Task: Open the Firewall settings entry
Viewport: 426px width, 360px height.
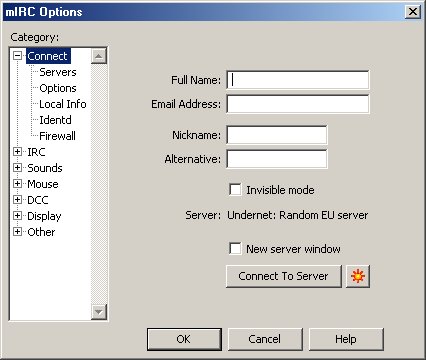Action: point(57,136)
